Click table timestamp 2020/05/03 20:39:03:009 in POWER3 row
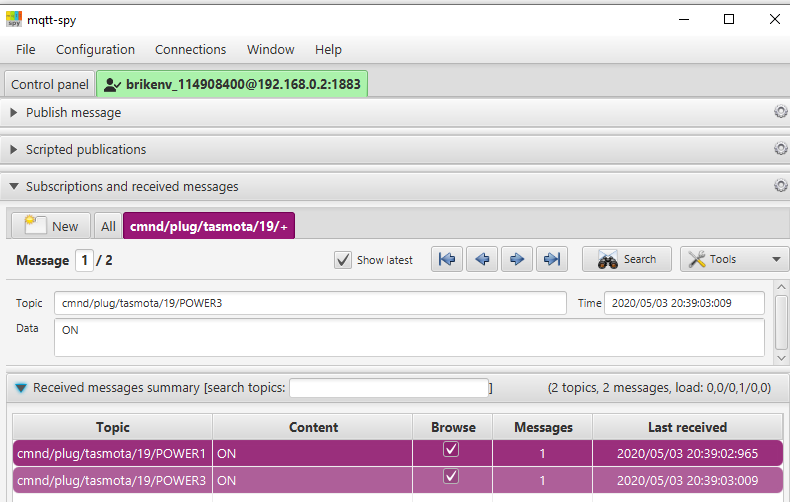Screen dimensions: 790x502 (x=687, y=480)
